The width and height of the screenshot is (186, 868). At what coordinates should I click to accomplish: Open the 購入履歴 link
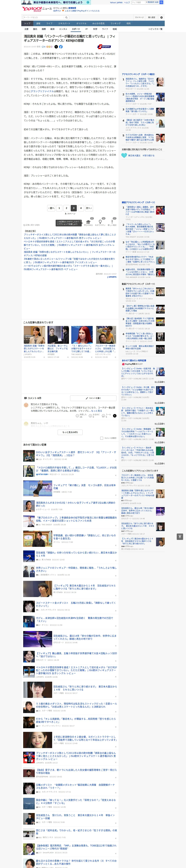(152, 18)
